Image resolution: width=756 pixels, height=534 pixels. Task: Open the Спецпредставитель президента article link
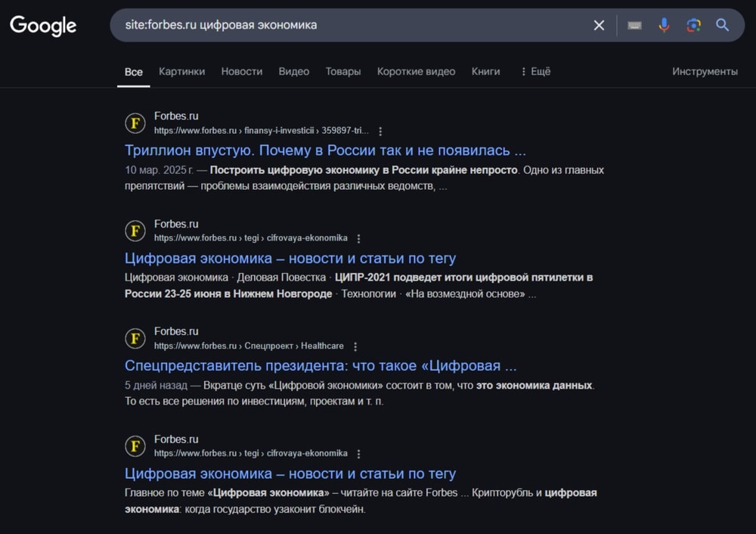click(x=320, y=365)
